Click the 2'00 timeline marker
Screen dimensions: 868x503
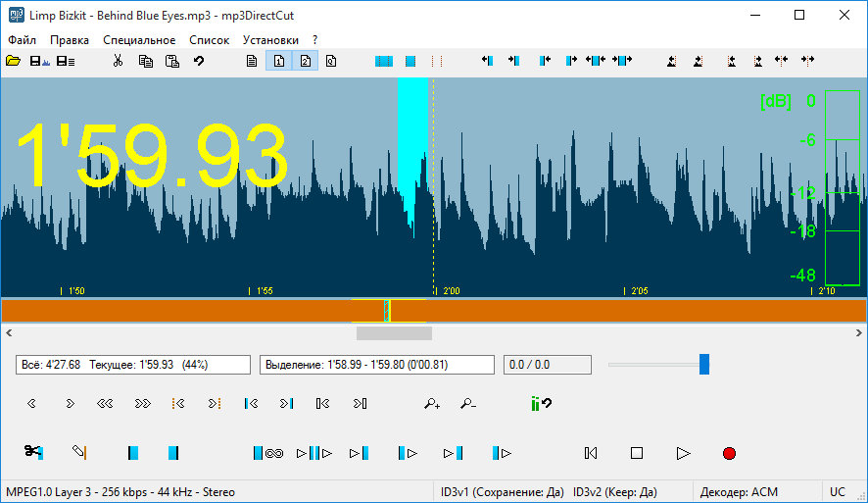pyautogui.click(x=449, y=291)
